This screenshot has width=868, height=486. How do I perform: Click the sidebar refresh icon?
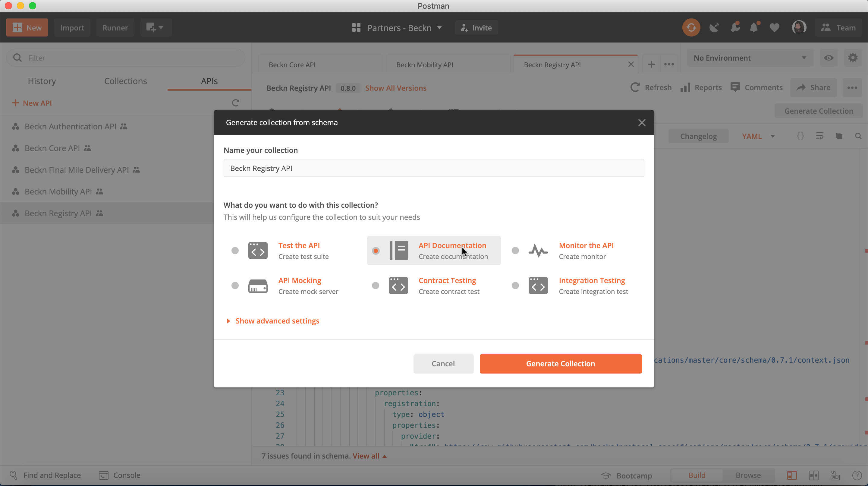click(x=235, y=103)
